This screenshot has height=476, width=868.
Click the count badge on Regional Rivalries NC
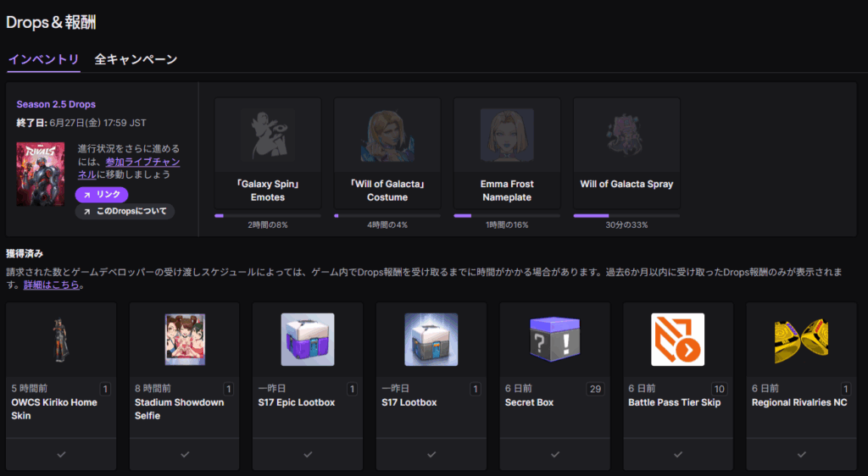point(845,390)
